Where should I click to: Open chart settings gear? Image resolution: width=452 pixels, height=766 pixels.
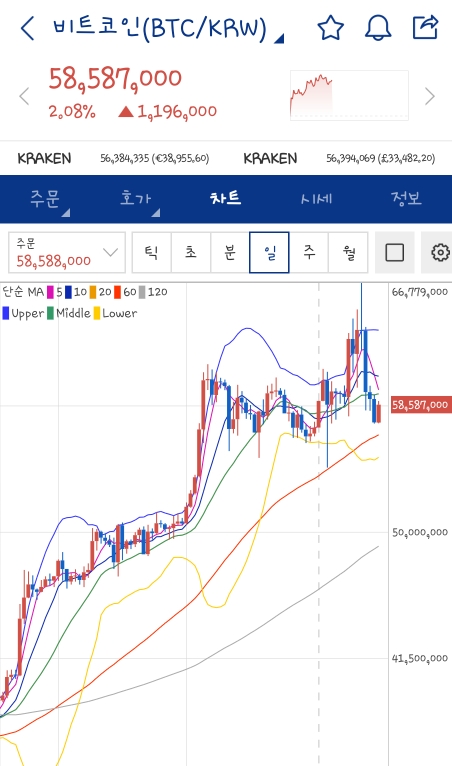click(x=439, y=253)
